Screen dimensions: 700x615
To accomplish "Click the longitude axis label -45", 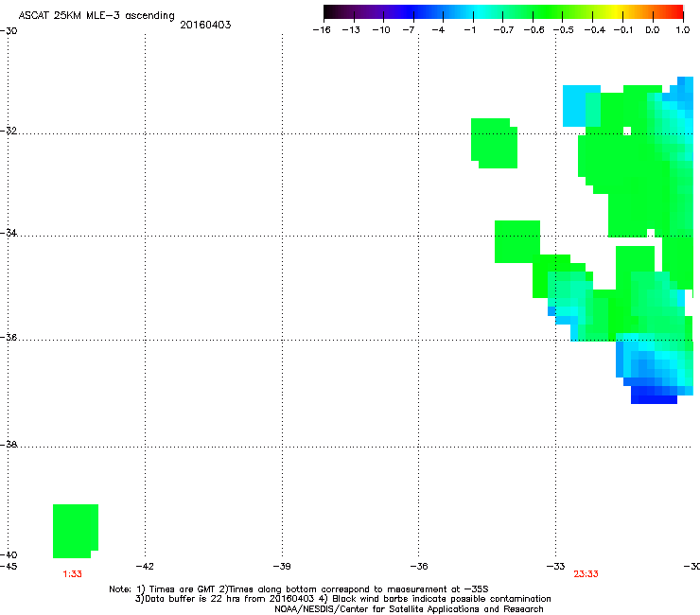I will pos(9,566).
